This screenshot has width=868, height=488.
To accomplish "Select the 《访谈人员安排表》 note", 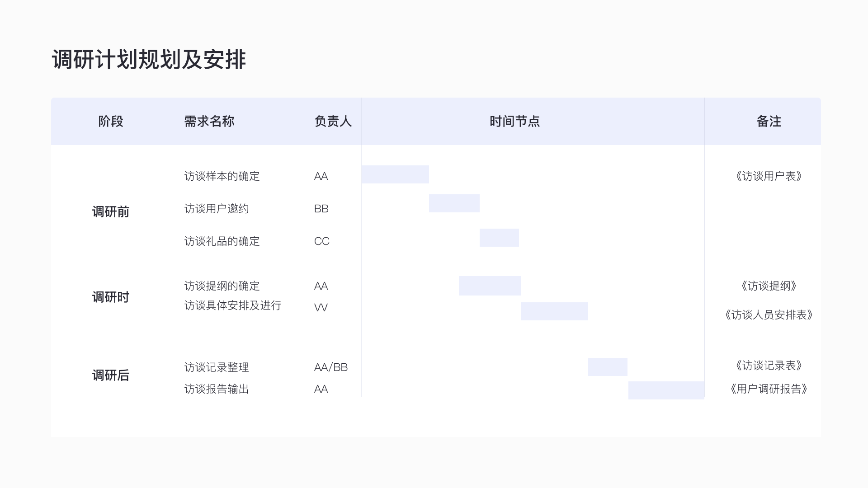I will pyautogui.click(x=769, y=315).
